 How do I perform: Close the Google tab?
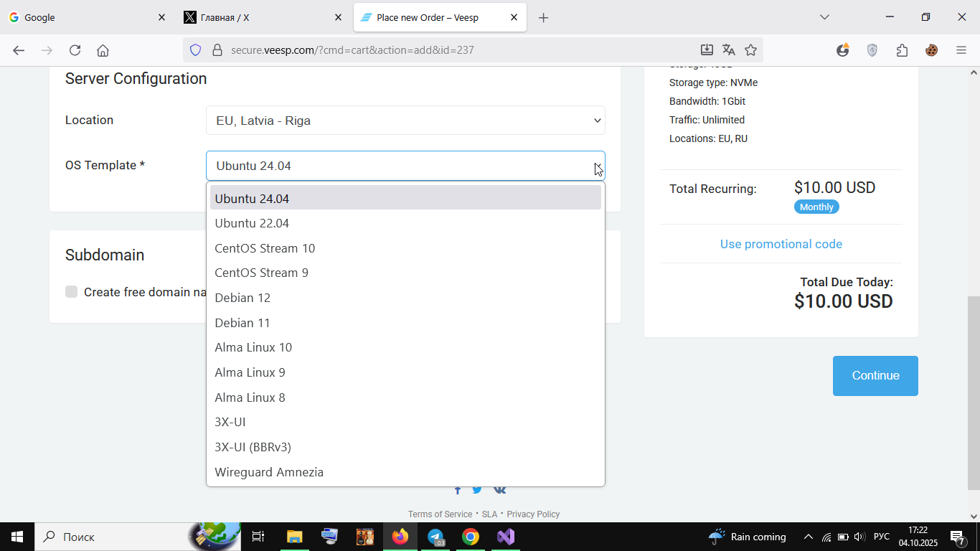coord(161,17)
